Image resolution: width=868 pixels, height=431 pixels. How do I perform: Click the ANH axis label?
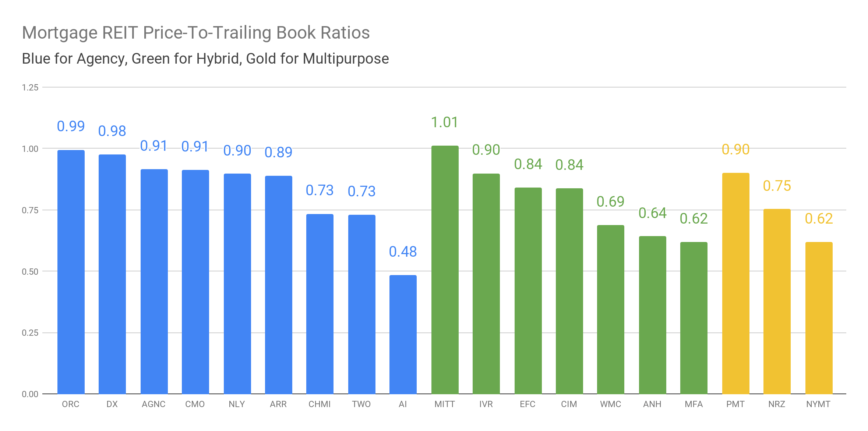tap(652, 404)
